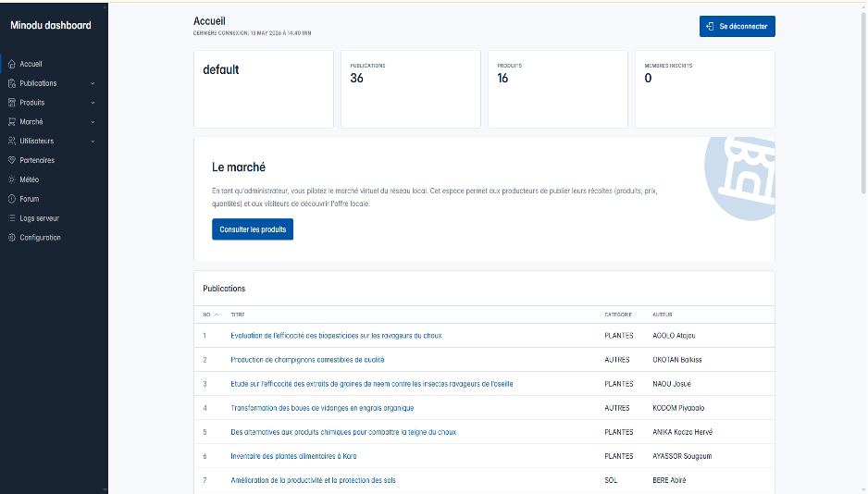Image resolution: width=868 pixels, height=494 pixels.
Task: Click the Produits count card showing 16
Action: click(558, 89)
